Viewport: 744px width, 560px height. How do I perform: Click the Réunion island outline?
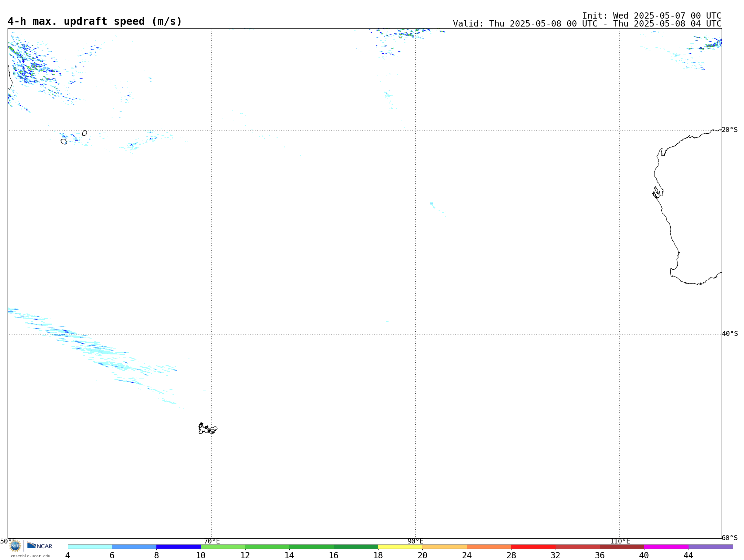64,142
